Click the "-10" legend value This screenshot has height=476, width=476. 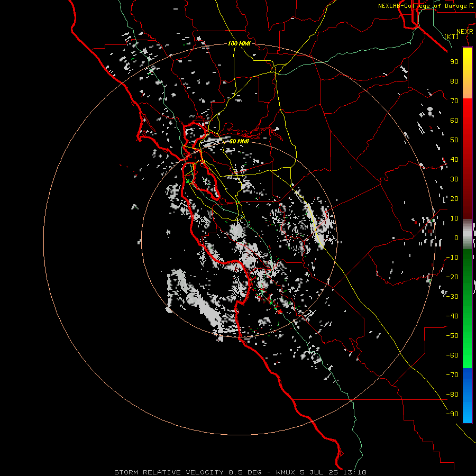(x=452, y=258)
